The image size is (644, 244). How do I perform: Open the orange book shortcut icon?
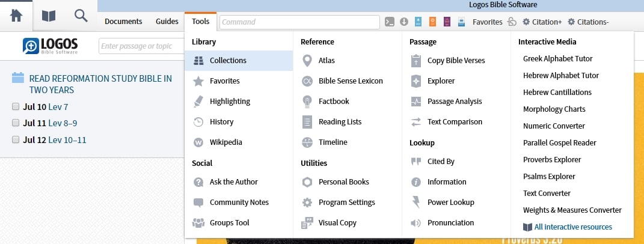click(x=432, y=22)
